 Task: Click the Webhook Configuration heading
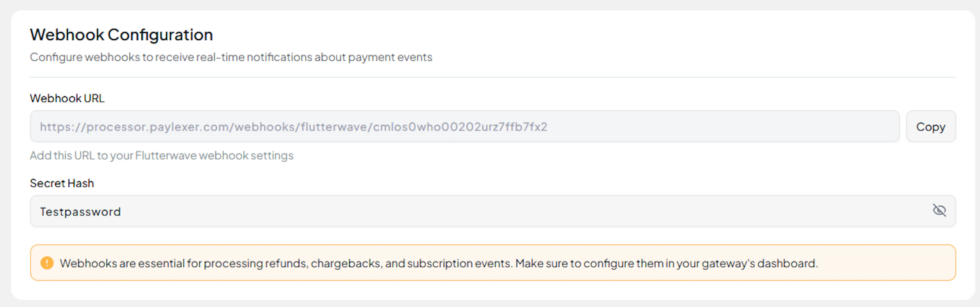(121, 35)
